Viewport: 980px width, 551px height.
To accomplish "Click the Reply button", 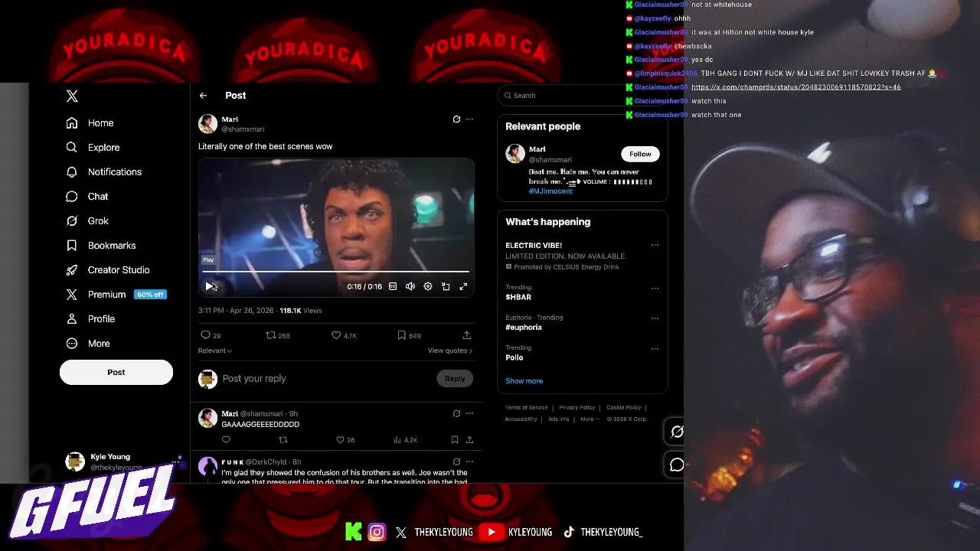I will [455, 379].
